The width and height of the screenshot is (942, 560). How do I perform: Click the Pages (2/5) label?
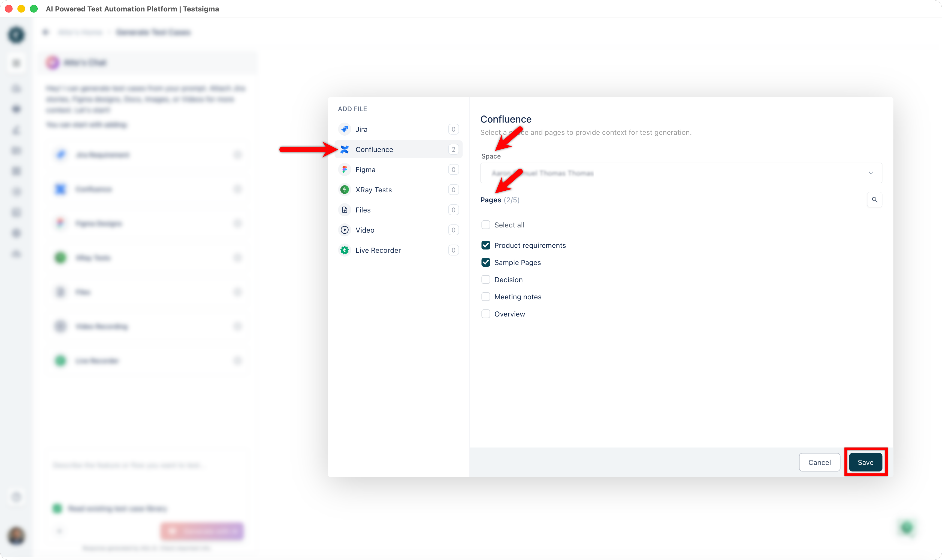(x=500, y=200)
